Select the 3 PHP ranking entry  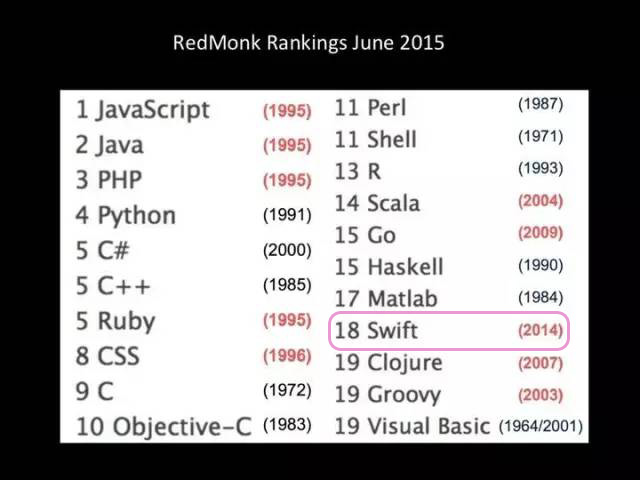coord(108,180)
